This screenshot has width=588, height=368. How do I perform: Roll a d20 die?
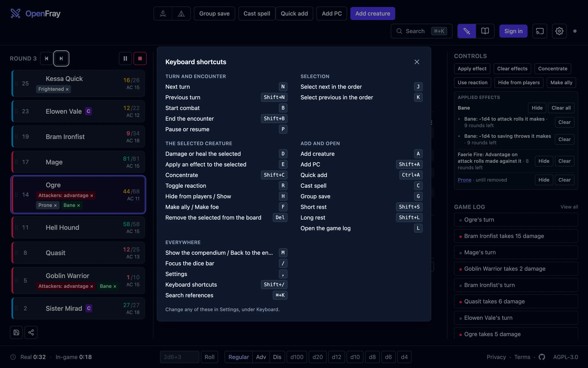(x=317, y=357)
